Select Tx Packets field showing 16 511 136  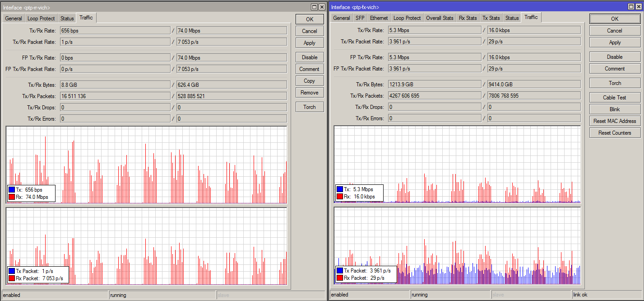[115, 96]
